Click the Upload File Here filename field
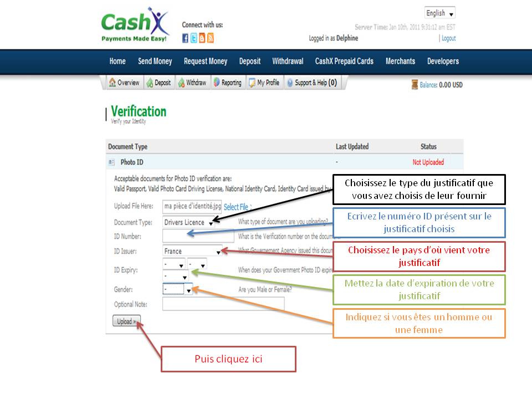 pyautogui.click(x=192, y=206)
